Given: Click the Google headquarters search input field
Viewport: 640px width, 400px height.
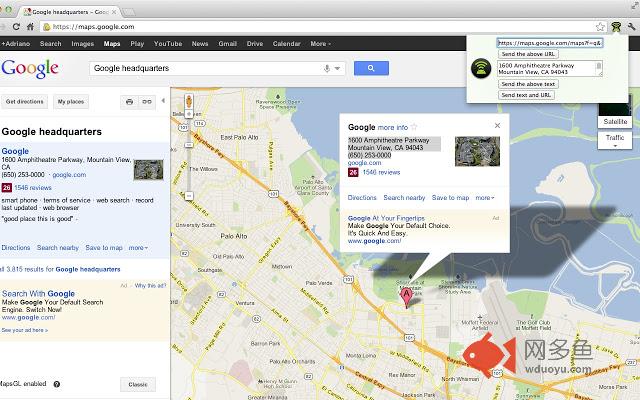Looking at the screenshot, I should tap(205, 68).
